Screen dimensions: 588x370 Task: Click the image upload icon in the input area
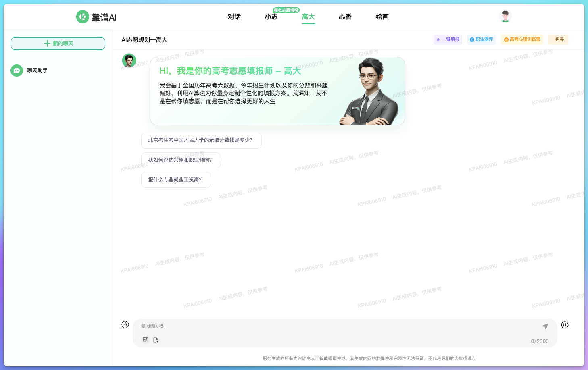(145, 339)
